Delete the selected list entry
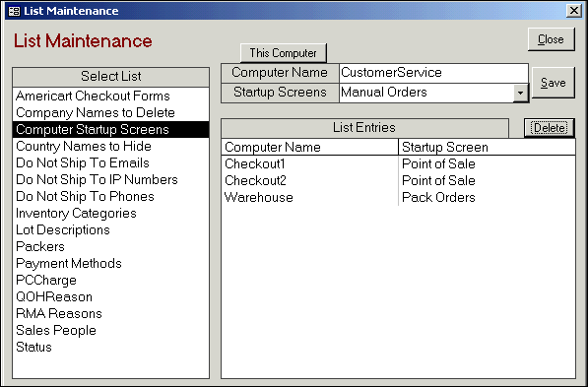Image resolution: width=588 pixels, height=387 pixels. tap(550, 128)
